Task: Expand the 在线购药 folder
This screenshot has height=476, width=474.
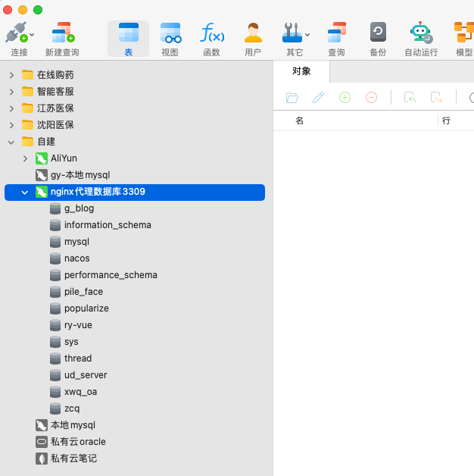Action: pyautogui.click(x=11, y=75)
